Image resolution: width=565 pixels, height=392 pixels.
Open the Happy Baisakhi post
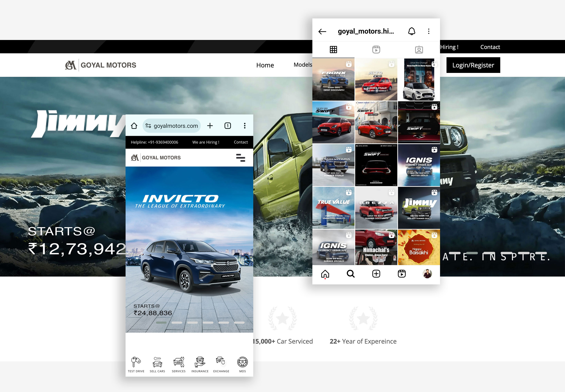point(419,247)
